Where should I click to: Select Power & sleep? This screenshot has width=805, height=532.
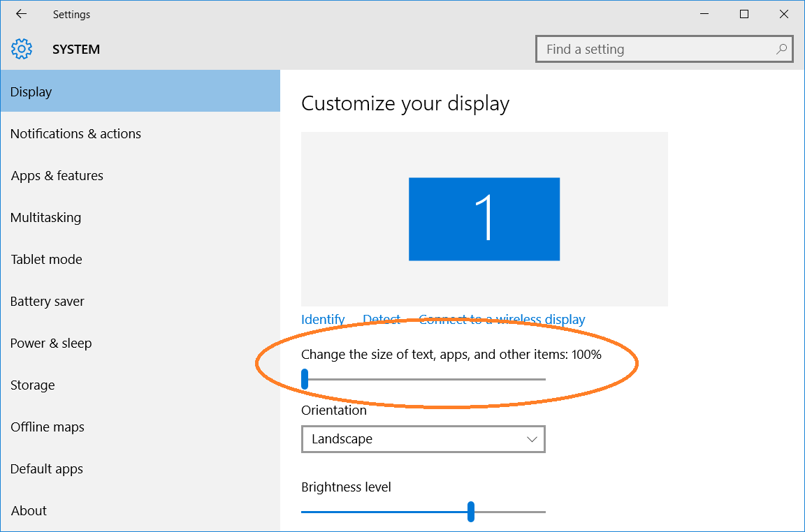pyautogui.click(x=51, y=343)
